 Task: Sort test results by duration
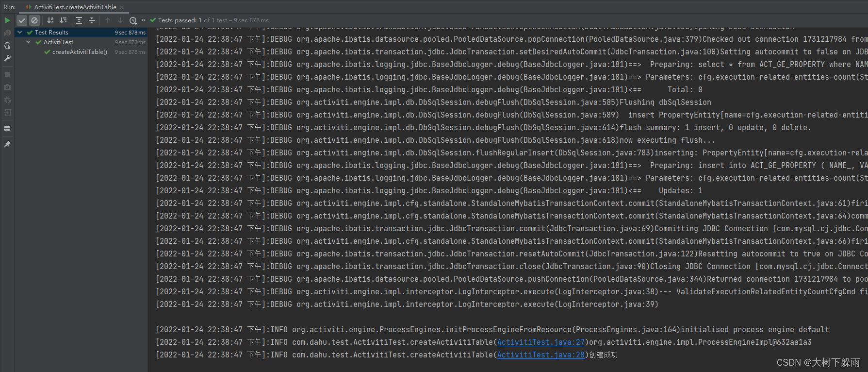(x=63, y=20)
